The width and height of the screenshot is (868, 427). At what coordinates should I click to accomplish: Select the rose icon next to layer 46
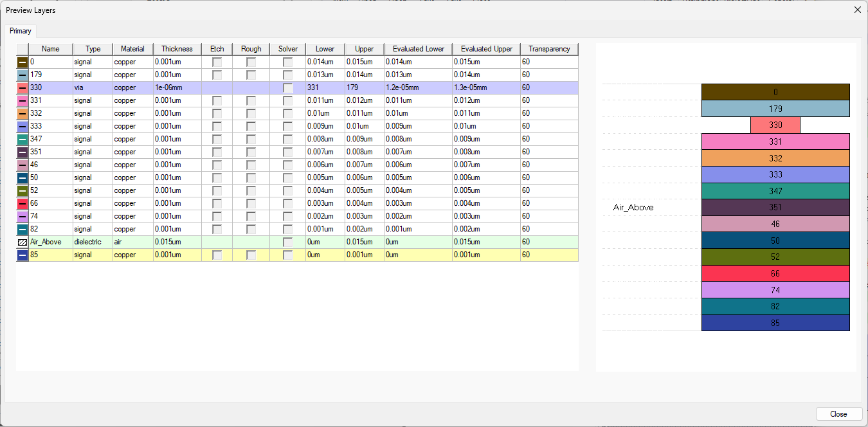point(22,165)
